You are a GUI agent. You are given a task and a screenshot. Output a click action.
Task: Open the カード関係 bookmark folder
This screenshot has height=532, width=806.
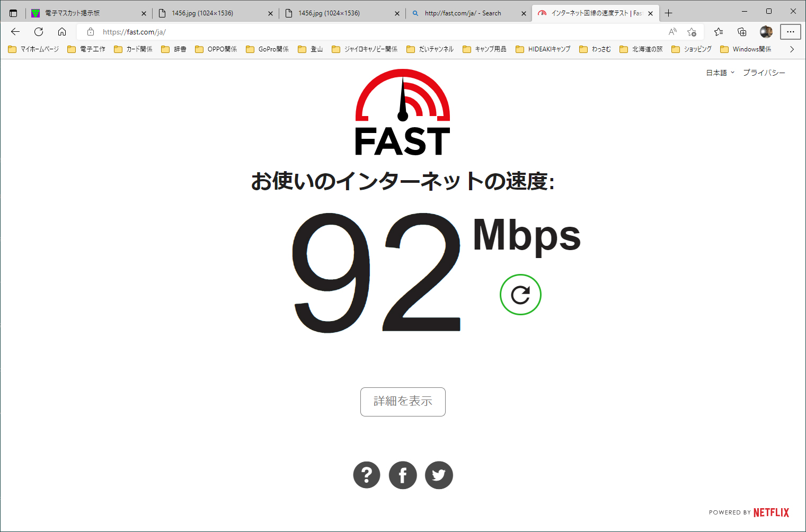click(133, 49)
